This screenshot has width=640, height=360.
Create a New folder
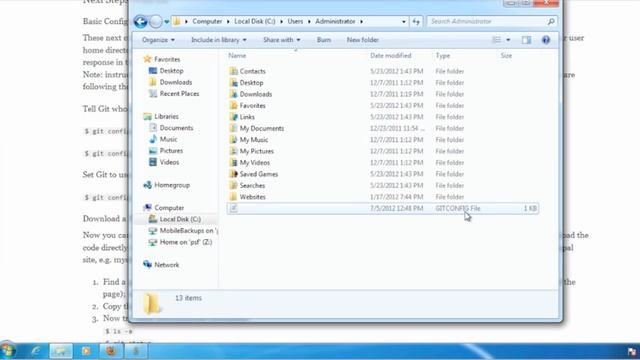click(362, 40)
